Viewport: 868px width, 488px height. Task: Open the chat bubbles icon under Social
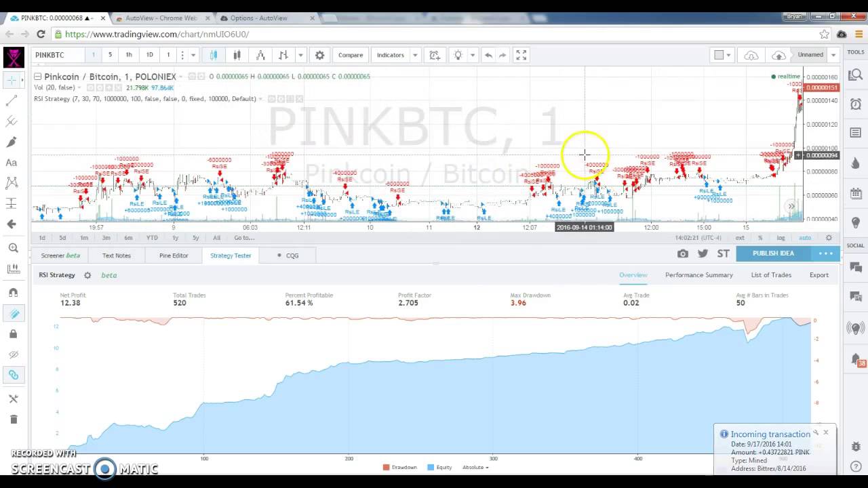(856, 268)
